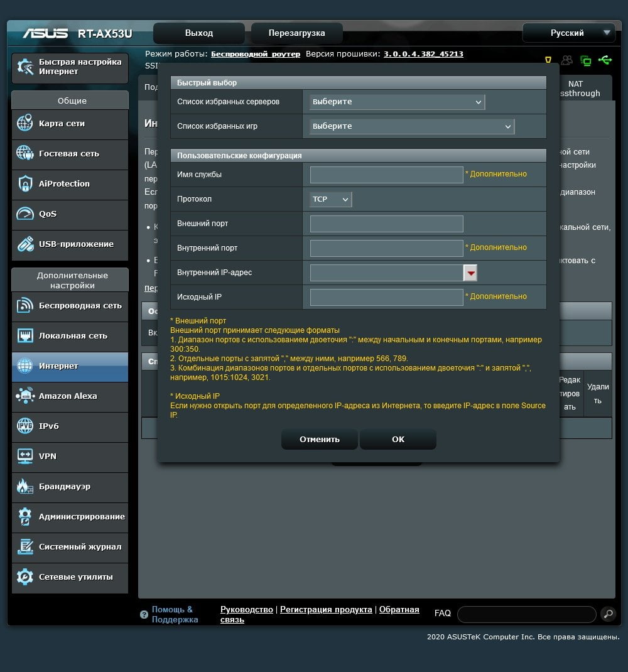
Task: Click the green network status icon
Action: 585,60
